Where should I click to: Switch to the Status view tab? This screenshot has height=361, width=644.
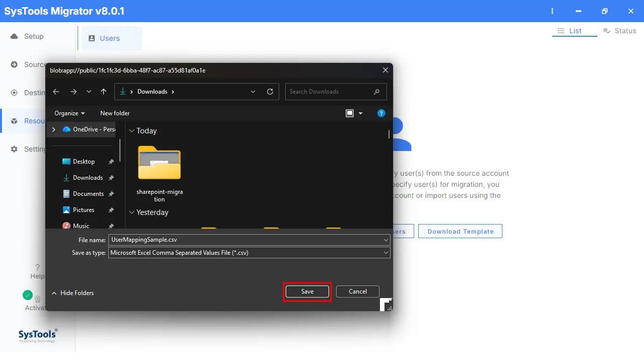coord(620,31)
